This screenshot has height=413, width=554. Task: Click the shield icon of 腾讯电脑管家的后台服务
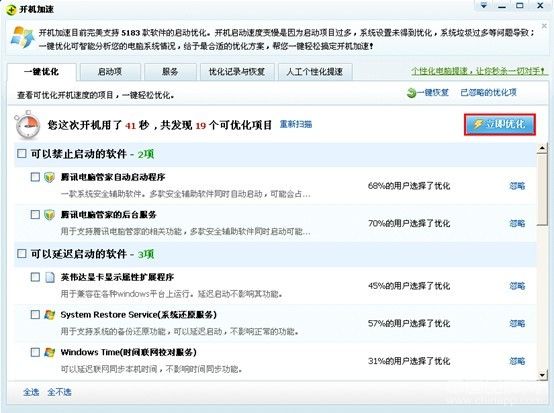(x=49, y=215)
